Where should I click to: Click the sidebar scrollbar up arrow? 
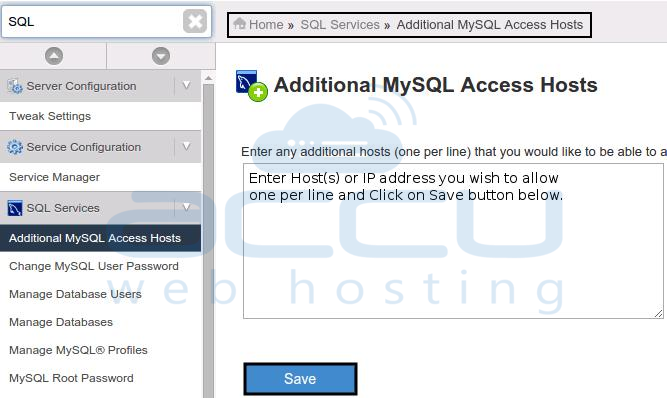(x=208, y=78)
